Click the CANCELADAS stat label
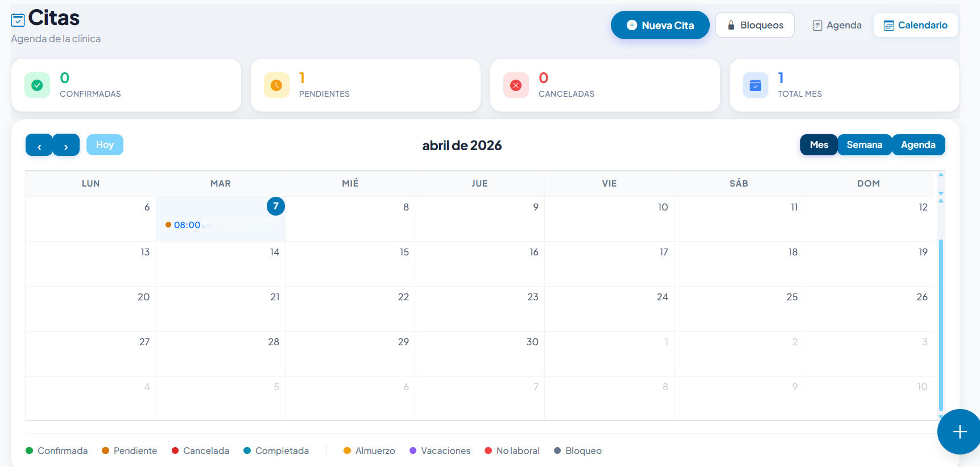Image resolution: width=980 pixels, height=467 pixels. [x=567, y=94]
